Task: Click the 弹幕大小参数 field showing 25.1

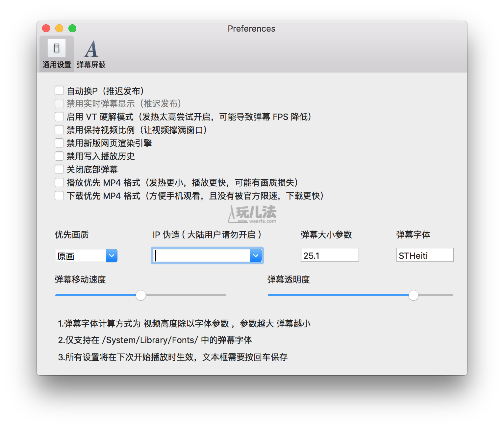Action: (x=330, y=255)
